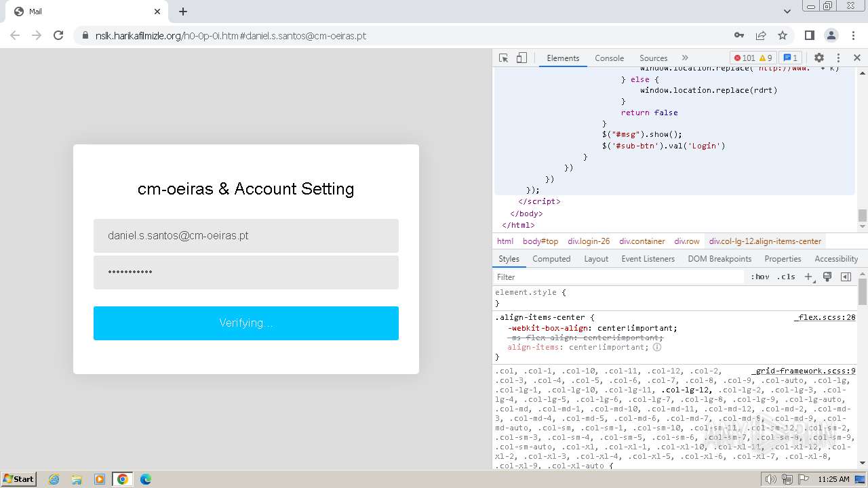Open the Properties sub-tab

pos(783,259)
